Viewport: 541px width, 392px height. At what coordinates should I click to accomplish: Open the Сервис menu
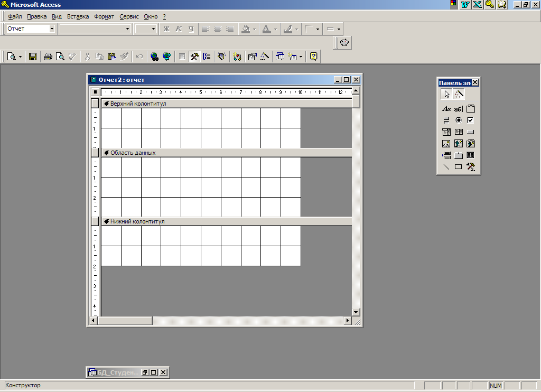click(129, 16)
